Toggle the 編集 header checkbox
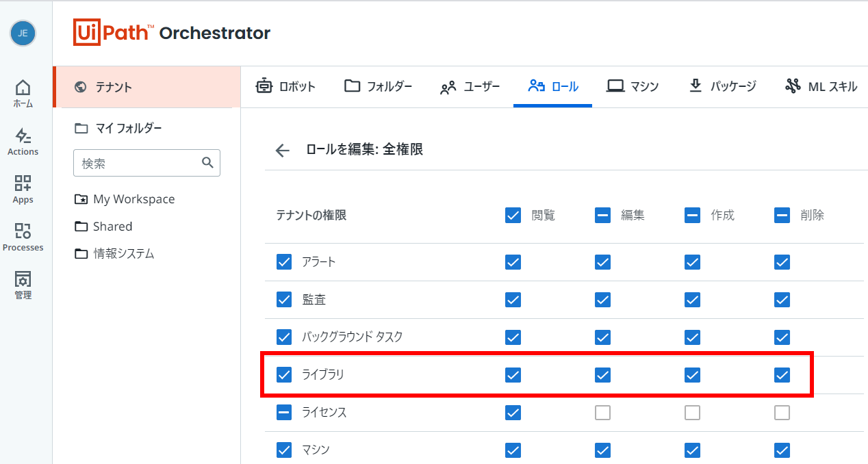The width and height of the screenshot is (868, 464). click(602, 215)
